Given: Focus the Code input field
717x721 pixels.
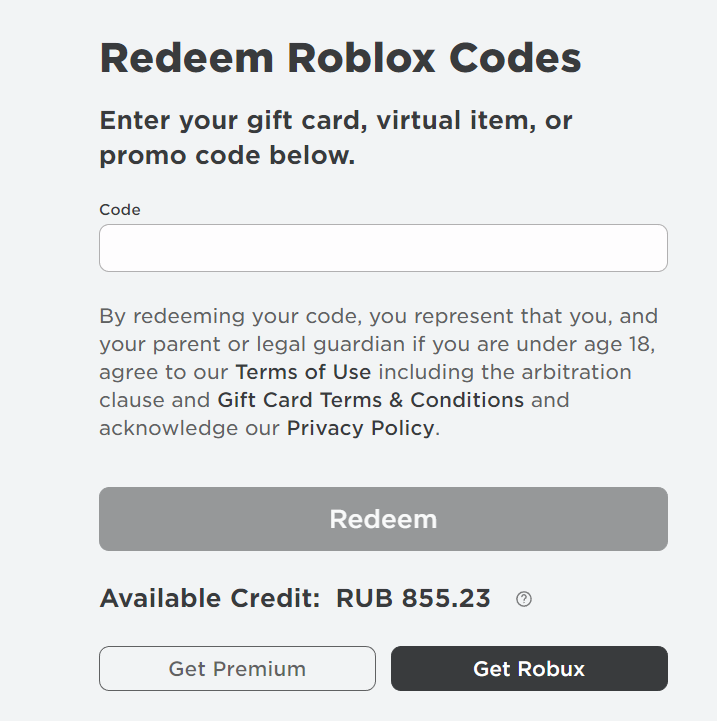Looking at the screenshot, I should [x=383, y=248].
